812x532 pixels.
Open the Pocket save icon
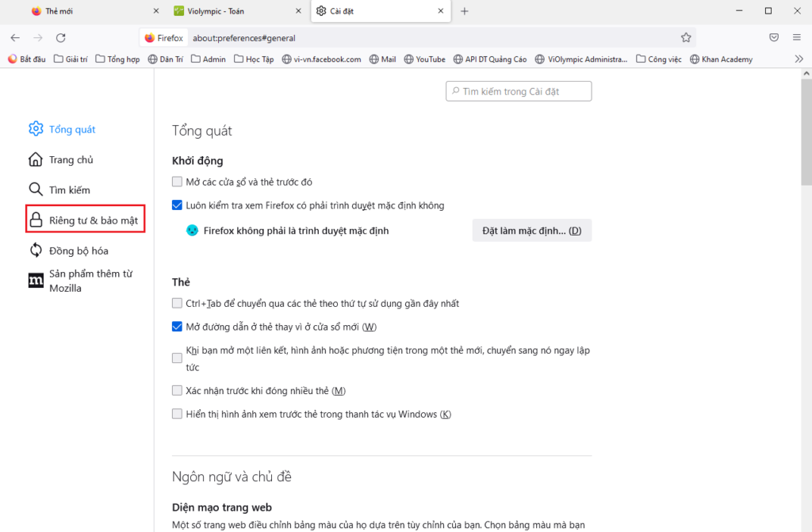[774, 37]
